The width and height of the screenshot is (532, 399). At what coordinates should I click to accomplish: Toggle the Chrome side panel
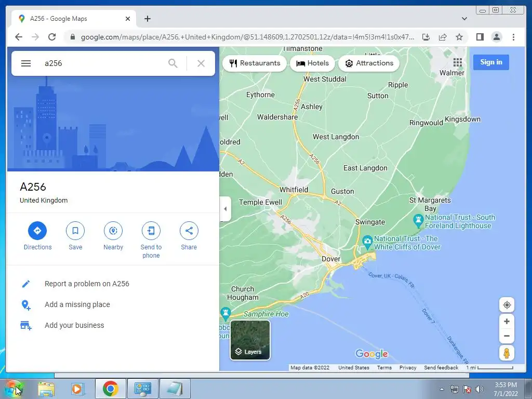pos(480,37)
